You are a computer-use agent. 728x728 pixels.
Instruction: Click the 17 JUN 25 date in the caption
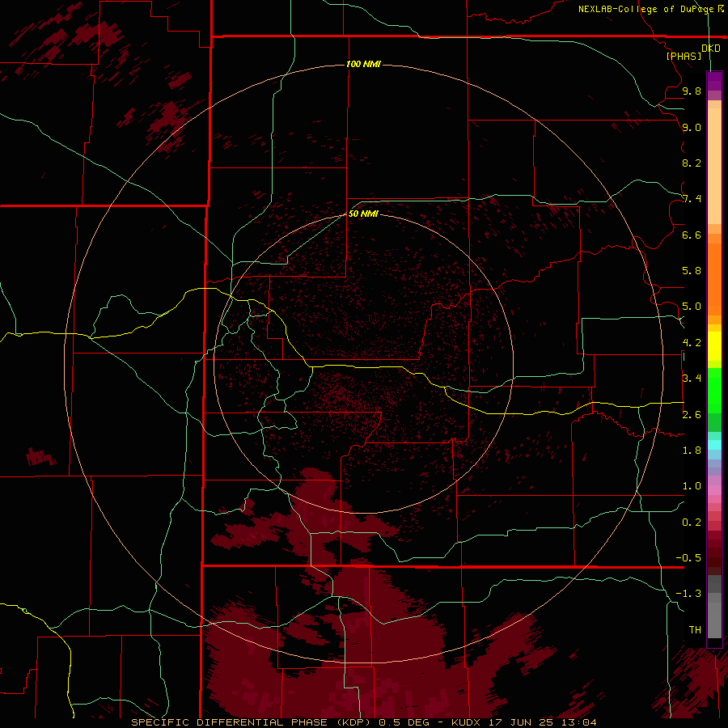pyautogui.click(x=521, y=722)
